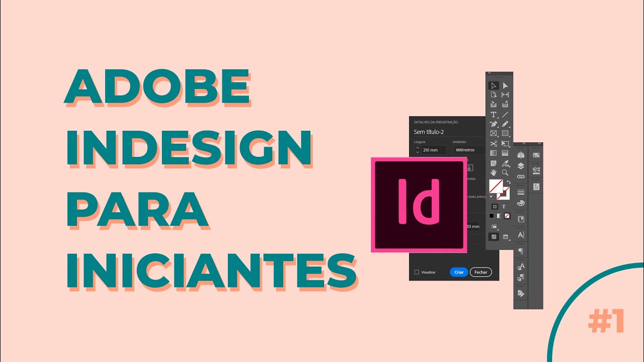Screen dimensions: 644x362
Task: Open Screen Mode options button
Action: click(506, 237)
